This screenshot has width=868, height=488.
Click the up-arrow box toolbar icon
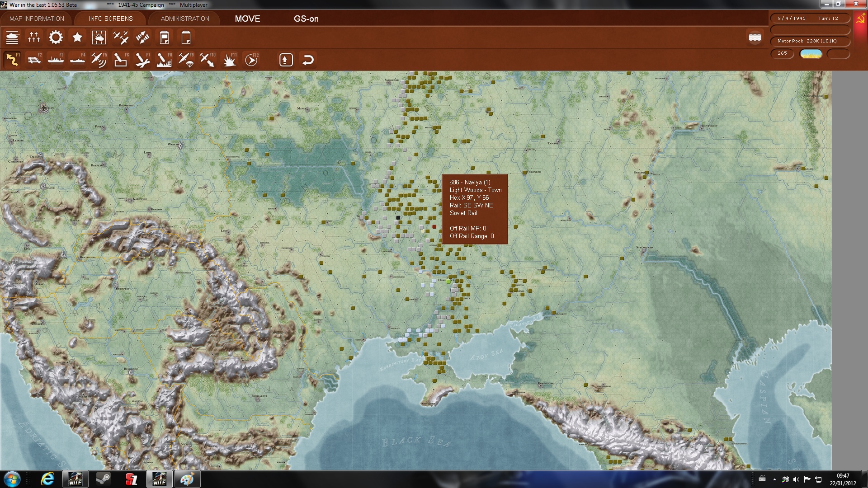pos(286,60)
